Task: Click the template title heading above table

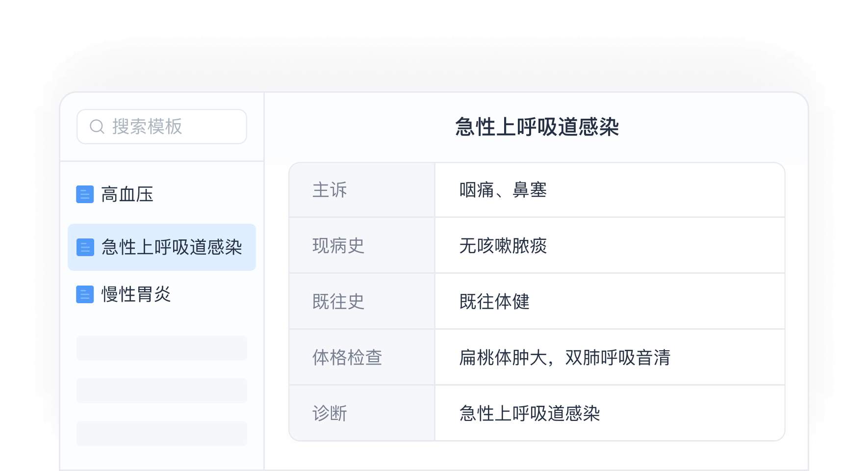Action: click(x=537, y=127)
